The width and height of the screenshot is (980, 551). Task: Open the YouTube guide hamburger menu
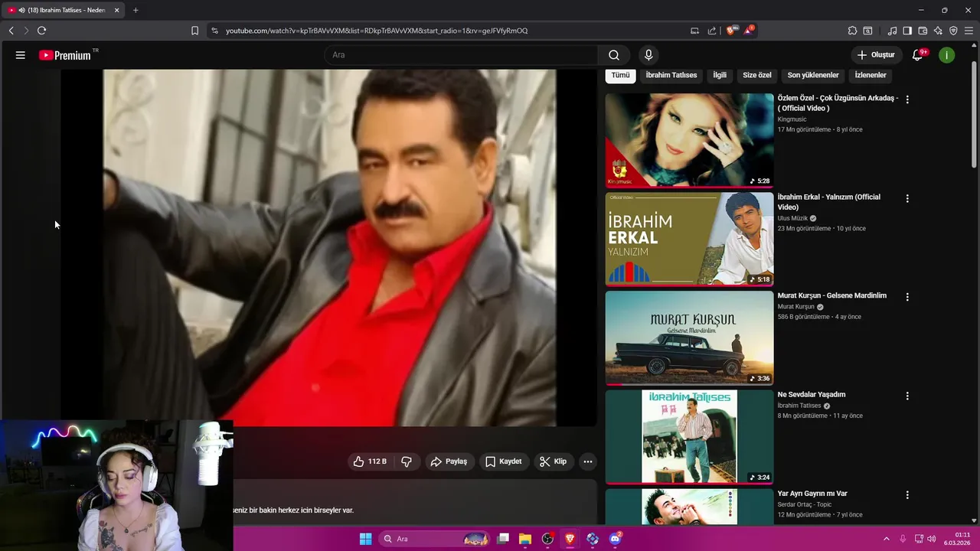[x=21, y=55]
